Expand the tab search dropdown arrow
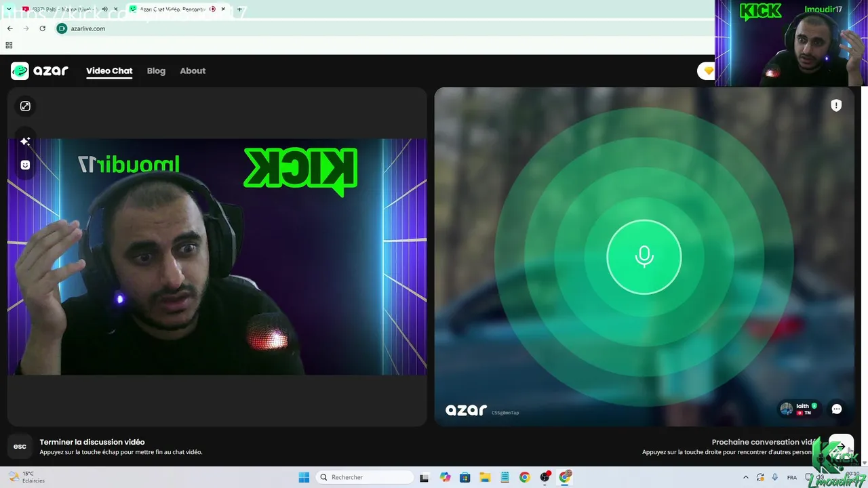The width and height of the screenshot is (868, 488). tap(9, 9)
